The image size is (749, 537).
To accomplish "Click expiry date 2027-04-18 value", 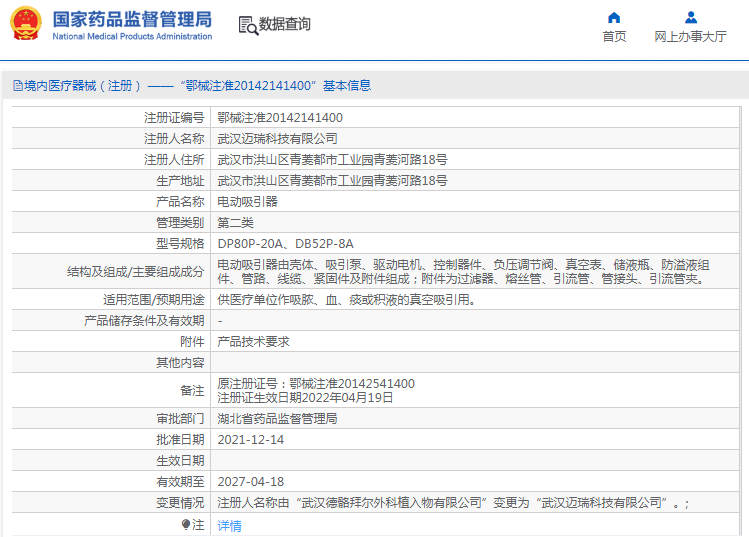I will pos(250,481).
